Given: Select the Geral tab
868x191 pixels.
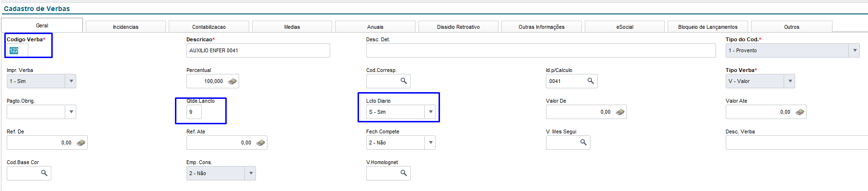Looking at the screenshot, I should click(42, 25).
